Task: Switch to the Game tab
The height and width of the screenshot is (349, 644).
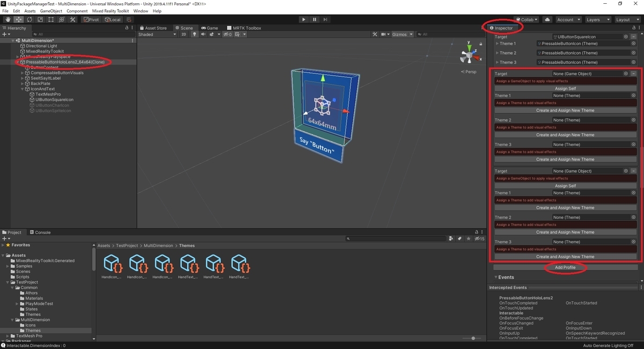Action: point(210,28)
